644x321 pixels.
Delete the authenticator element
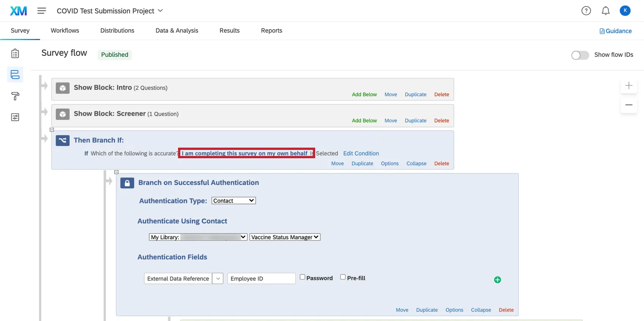click(506, 310)
